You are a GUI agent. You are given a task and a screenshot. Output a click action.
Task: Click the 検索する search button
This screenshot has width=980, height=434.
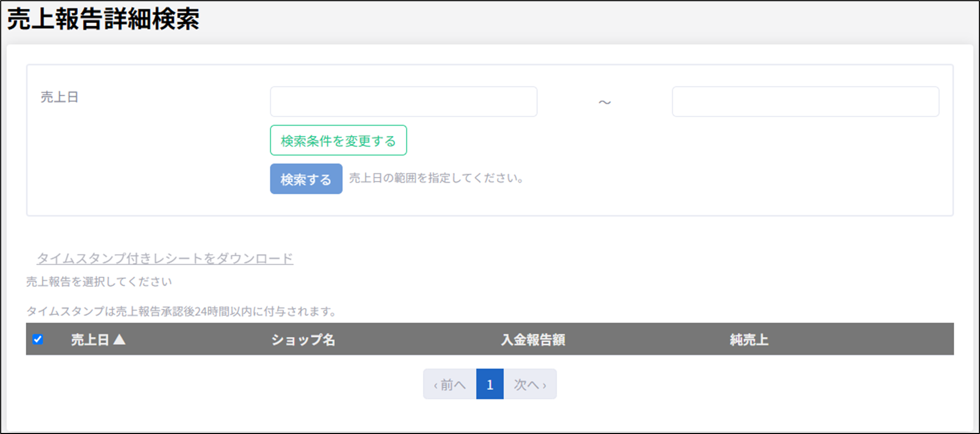(306, 179)
